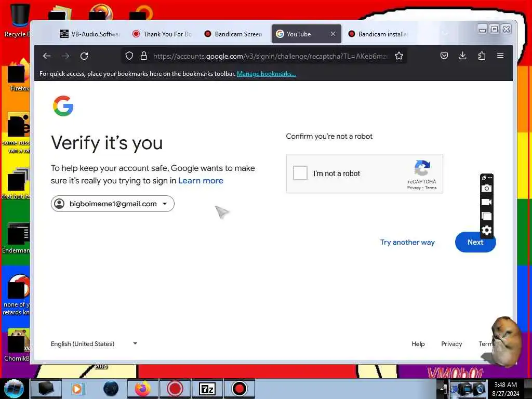This screenshot has width=532, height=399.
Task: Switch to the Thank You For Do tab
Action: 163,34
